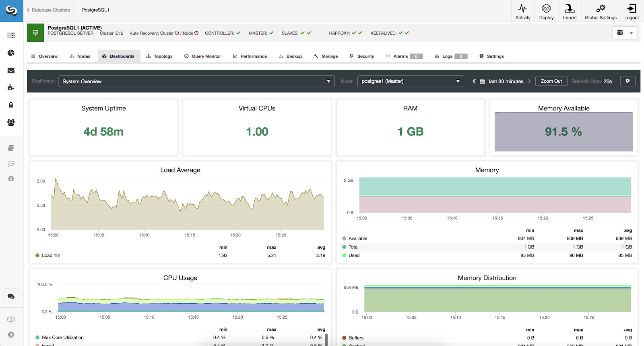
Task: Switch to the Nodes tab
Action: [x=80, y=56]
